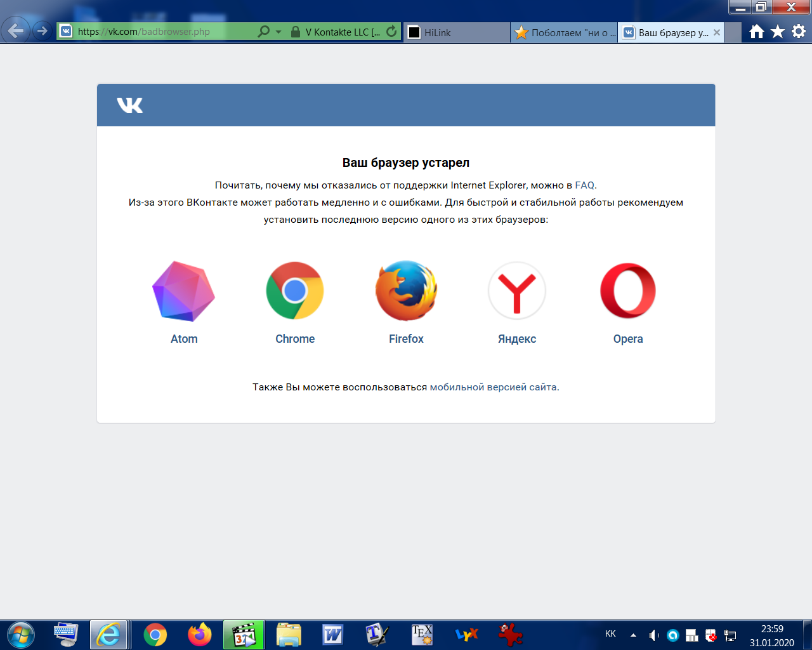Open the volume speaker tray icon

(x=654, y=635)
